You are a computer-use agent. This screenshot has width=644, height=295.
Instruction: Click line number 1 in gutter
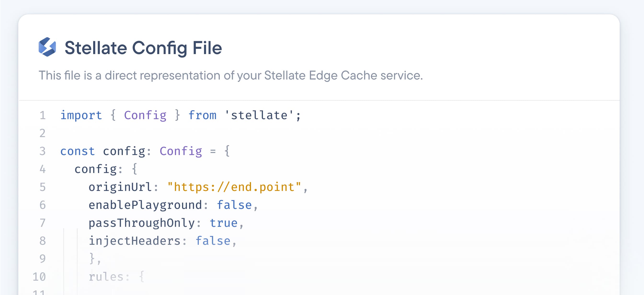pos(42,115)
